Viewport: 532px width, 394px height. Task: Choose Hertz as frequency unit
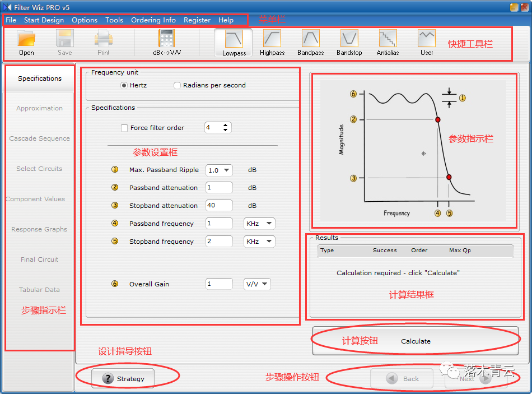(x=124, y=85)
